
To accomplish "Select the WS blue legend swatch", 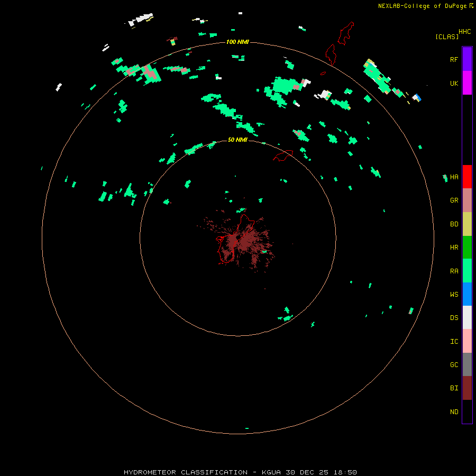I will (467, 294).
